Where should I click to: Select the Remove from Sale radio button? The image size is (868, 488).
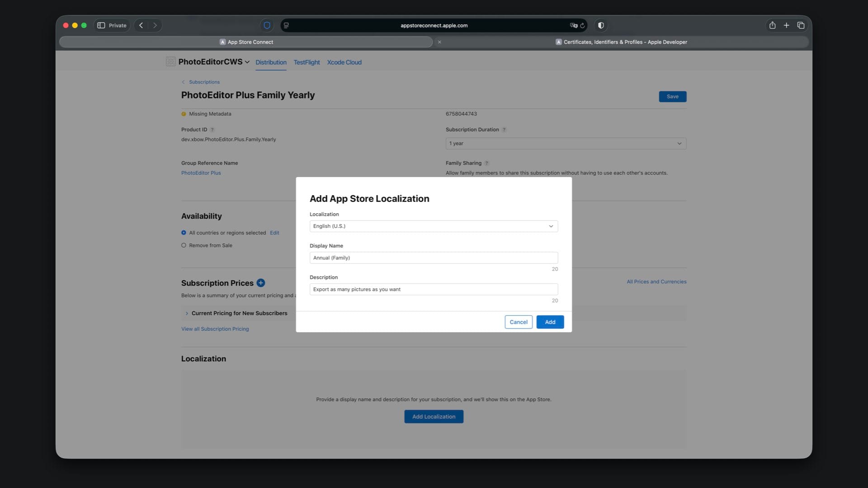pyautogui.click(x=184, y=245)
